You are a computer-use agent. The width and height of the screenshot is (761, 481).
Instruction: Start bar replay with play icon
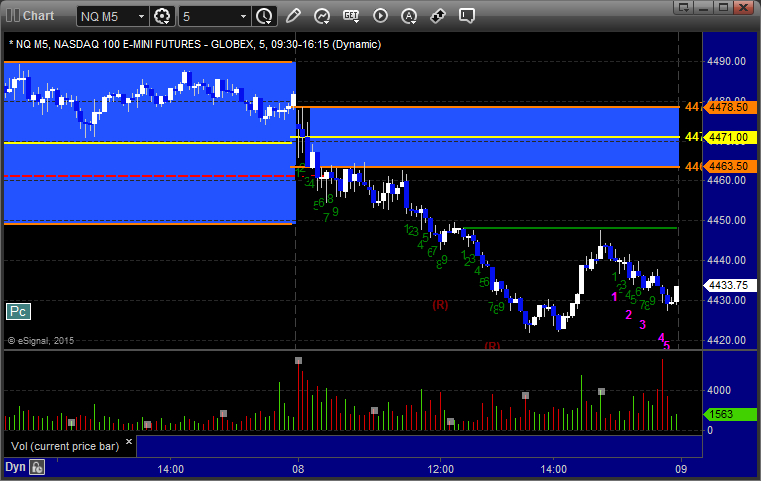pyautogui.click(x=380, y=16)
